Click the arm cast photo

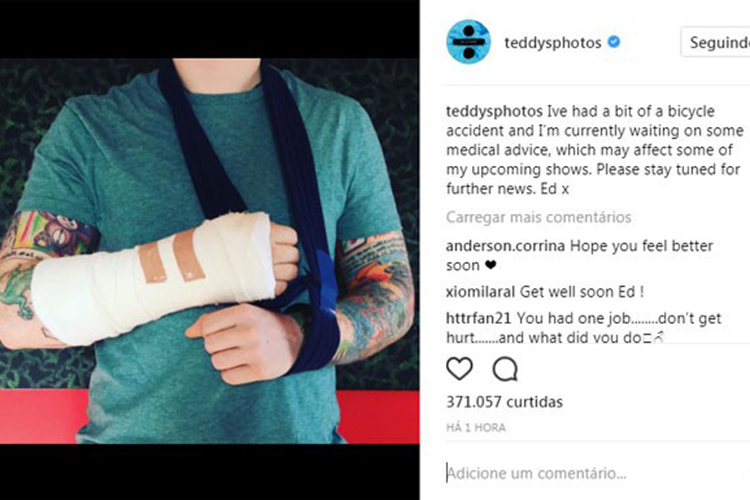coord(210,251)
